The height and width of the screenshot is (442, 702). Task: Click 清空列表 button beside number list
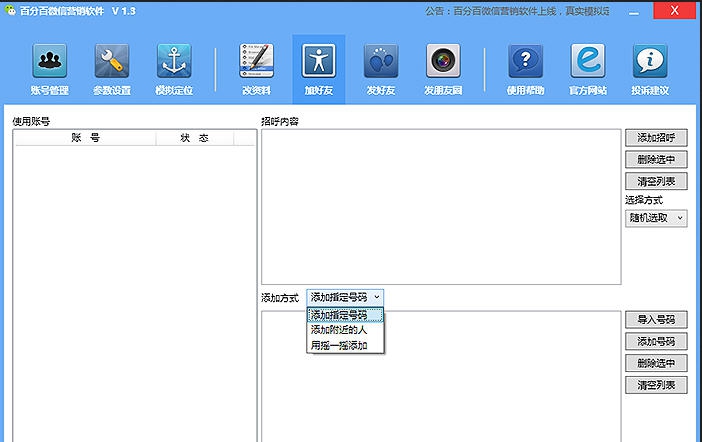[656, 385]
